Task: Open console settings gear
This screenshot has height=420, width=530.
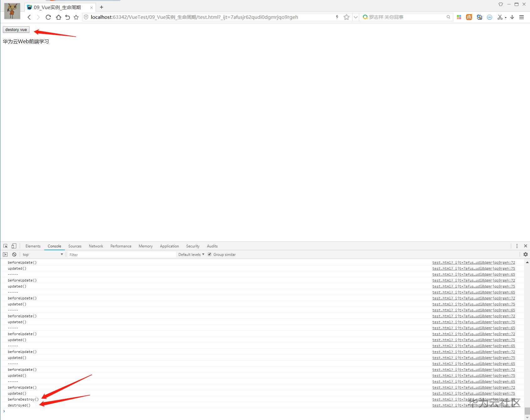Action: [526, 255]
